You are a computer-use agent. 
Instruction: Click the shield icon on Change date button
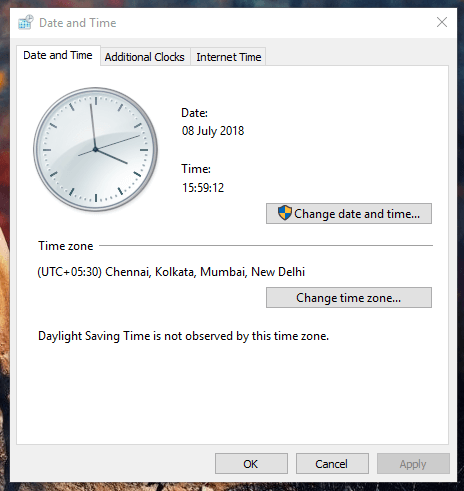pyautogui.click(x=285, y=213)
